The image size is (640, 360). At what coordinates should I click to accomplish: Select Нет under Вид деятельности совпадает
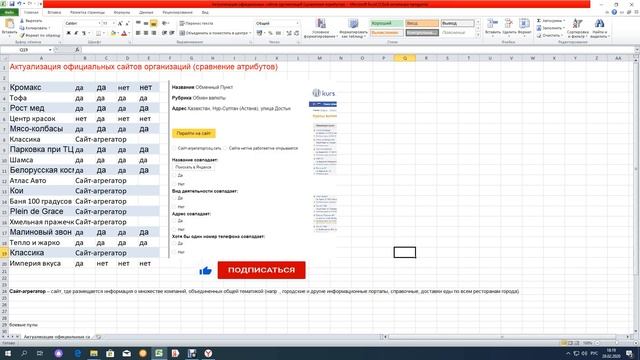click(175, 207)
